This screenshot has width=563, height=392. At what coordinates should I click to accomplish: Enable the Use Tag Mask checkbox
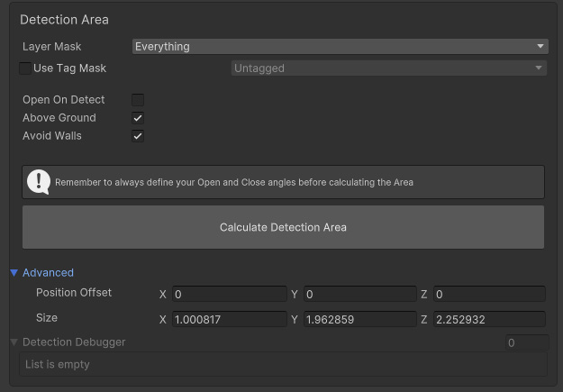pos(25,68)
